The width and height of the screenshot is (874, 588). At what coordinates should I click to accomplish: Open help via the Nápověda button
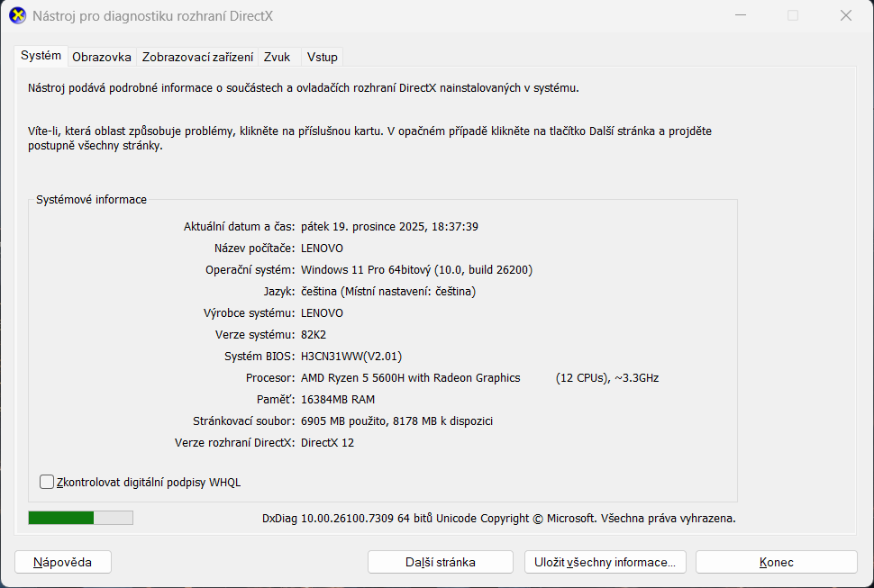point(62,561)
